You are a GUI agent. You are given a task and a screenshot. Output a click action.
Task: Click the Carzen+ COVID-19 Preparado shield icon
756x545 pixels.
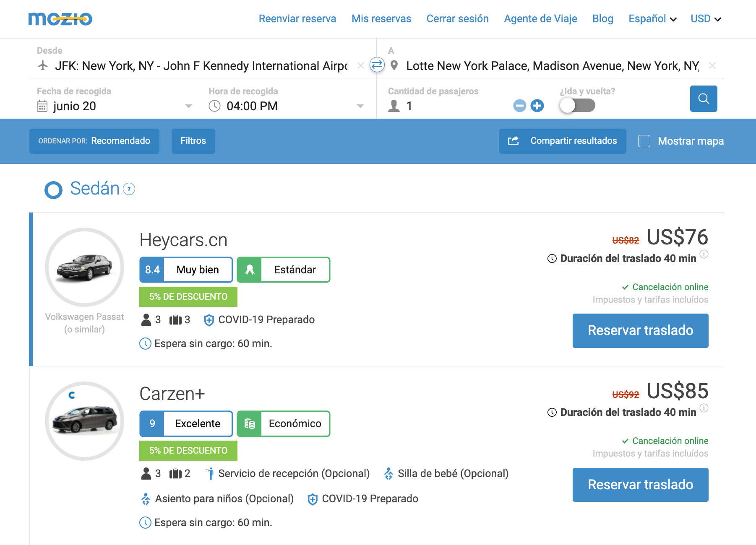point(312,499)
